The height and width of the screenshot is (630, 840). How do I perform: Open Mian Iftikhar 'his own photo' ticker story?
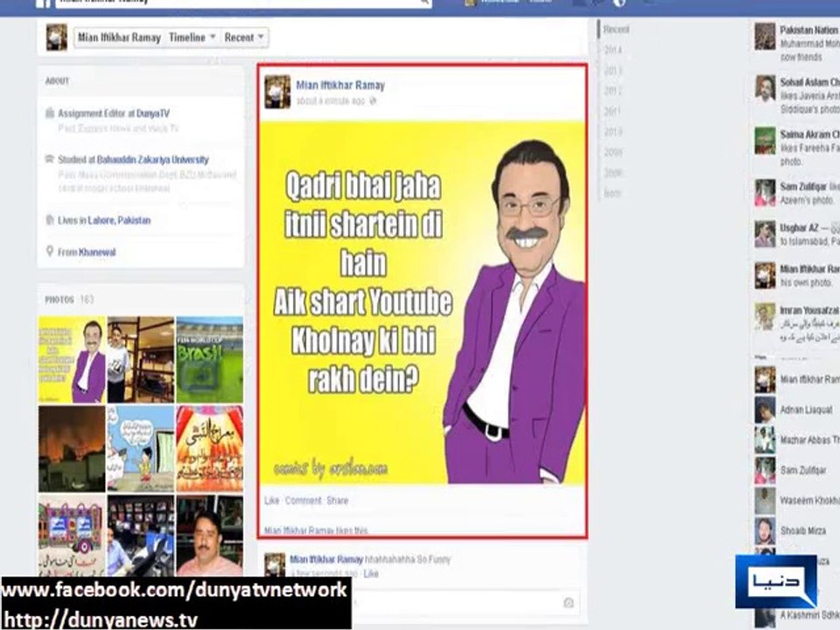click(x=797, y=276)
